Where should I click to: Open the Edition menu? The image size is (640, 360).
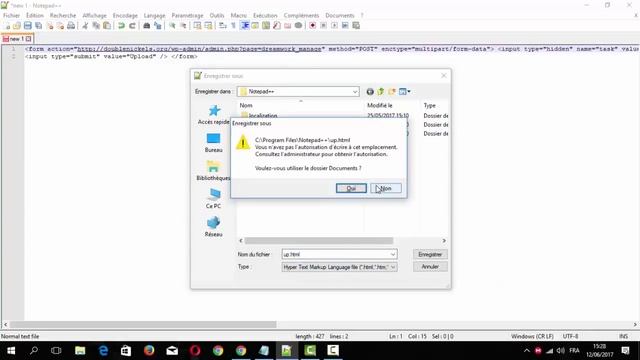(x=35, y=16)
